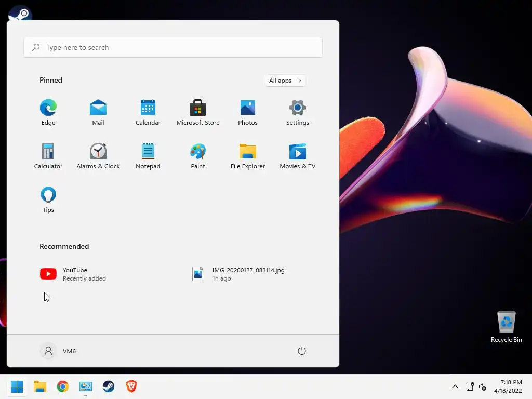Open the VM6 user account menu
This screenshot has height=399, width=532.
(x=58, y=351)
